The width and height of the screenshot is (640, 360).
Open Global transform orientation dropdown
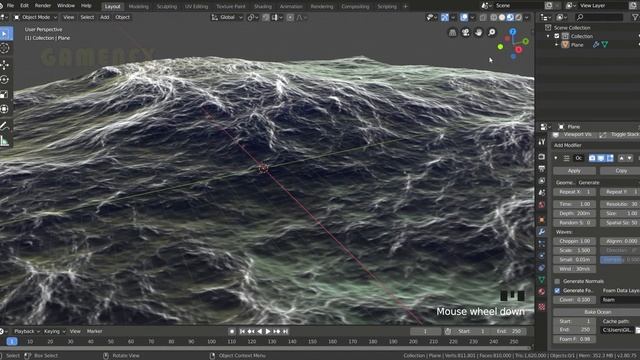(227, 18)
